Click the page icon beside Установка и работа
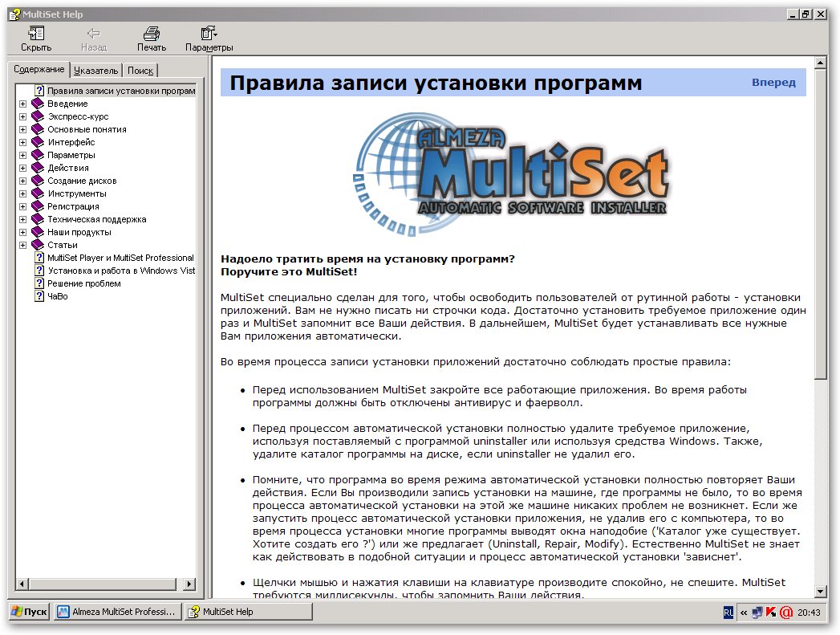 click(x=39, y=271)
